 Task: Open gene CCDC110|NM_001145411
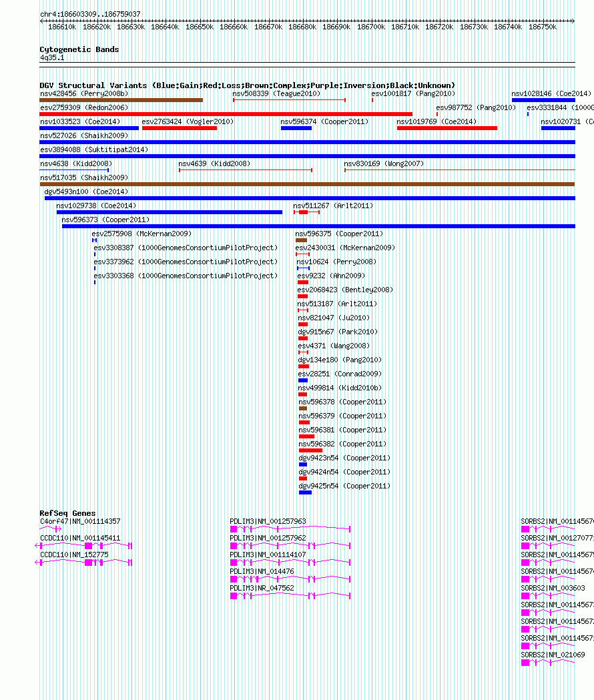tap(80, 538)
